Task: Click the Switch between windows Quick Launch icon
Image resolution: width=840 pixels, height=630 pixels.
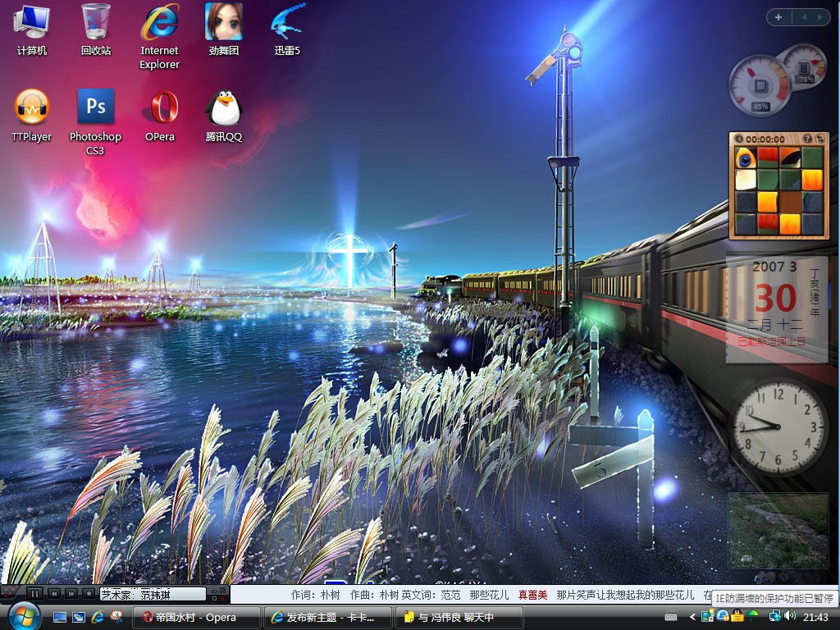Action: (78, 617)
